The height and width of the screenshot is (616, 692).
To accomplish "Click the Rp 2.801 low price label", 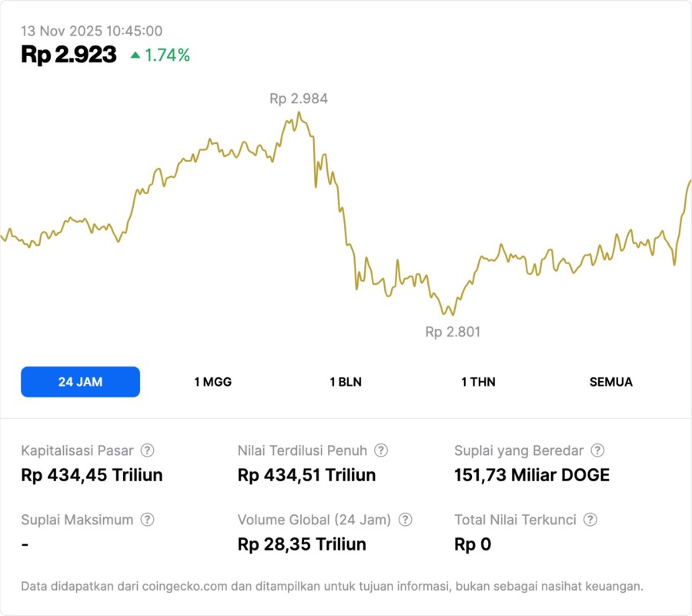I will click(x=453, y=332).
